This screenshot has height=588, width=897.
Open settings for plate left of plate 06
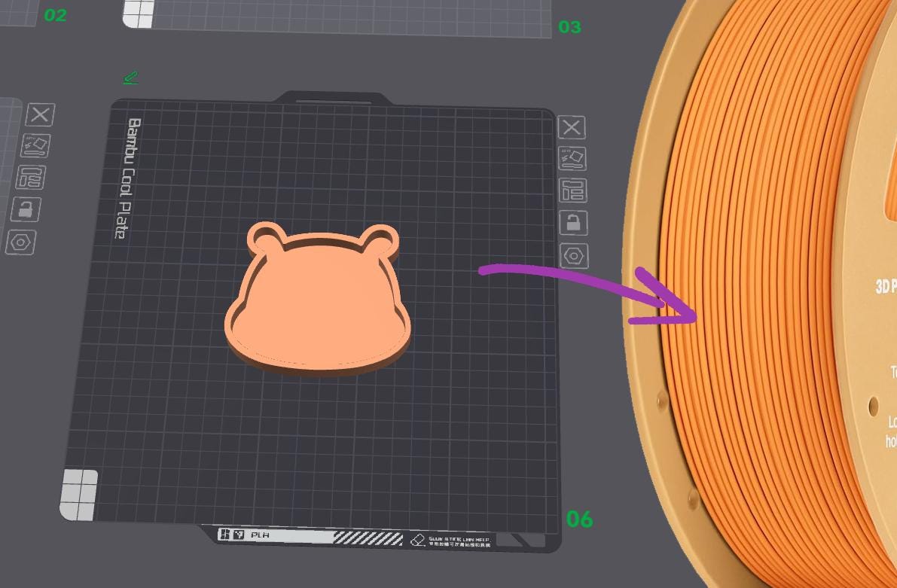coord(21,242)
